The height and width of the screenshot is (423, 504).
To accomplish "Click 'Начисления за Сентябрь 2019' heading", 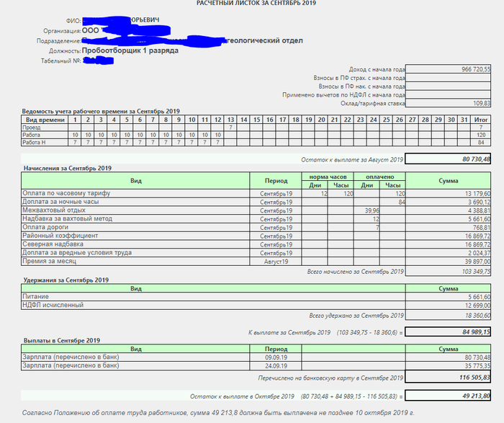I will pos(68,168).
